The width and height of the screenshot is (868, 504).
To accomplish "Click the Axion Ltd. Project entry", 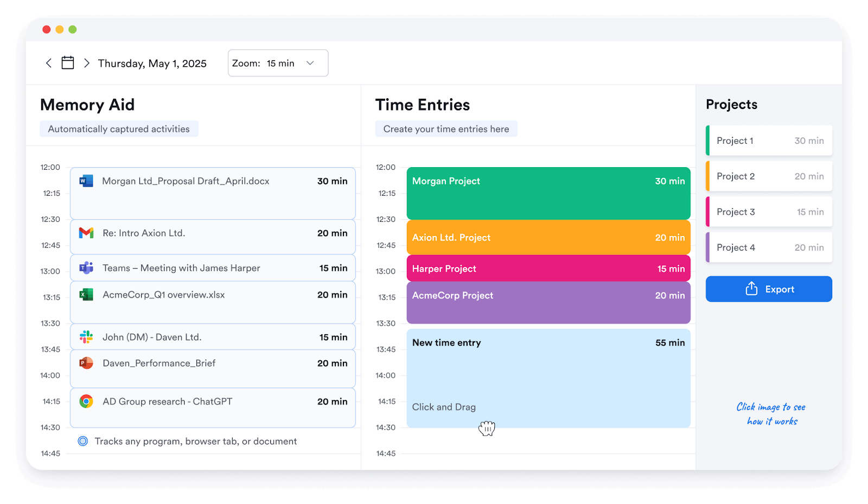I will (x=548, y=237).
